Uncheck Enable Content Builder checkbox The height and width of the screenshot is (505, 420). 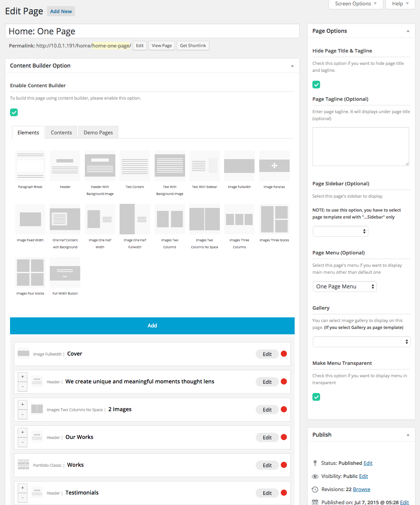point(14,112)
